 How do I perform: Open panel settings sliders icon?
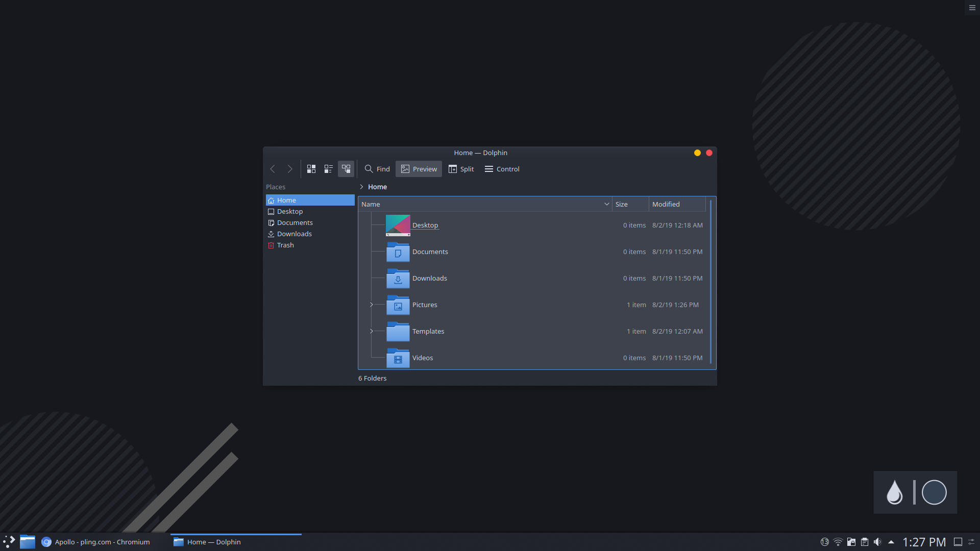pyautogui.click(x=972, y=542)
